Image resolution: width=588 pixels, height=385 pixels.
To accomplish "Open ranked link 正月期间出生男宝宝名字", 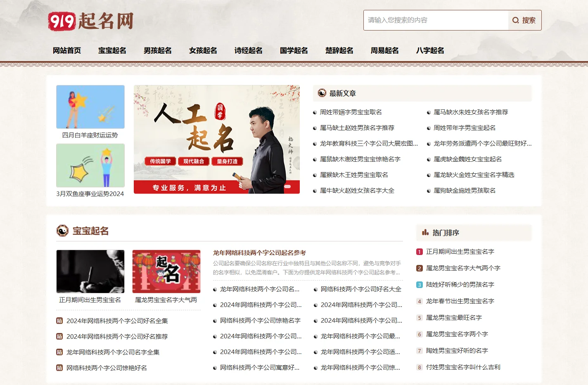I will [x=460, y=252].
